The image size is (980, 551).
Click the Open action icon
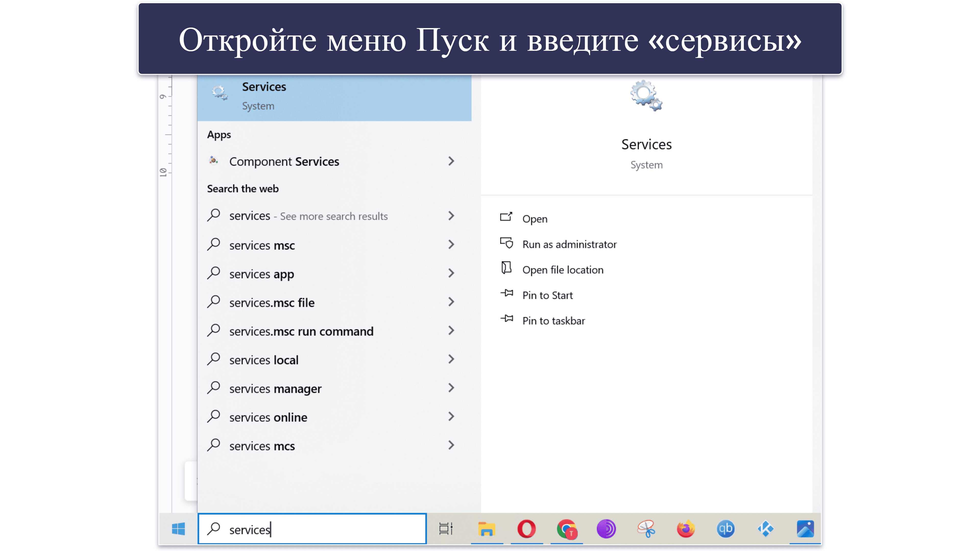[506, 217]
